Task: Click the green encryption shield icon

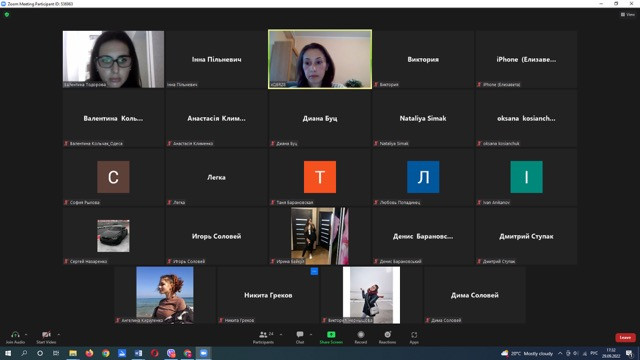Action: pos(7,15)
